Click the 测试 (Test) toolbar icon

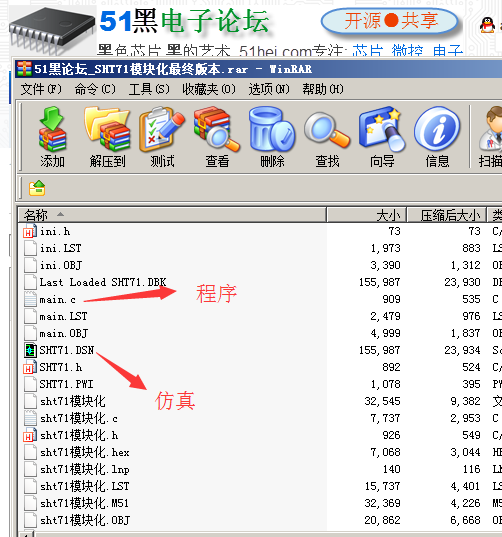162,137
